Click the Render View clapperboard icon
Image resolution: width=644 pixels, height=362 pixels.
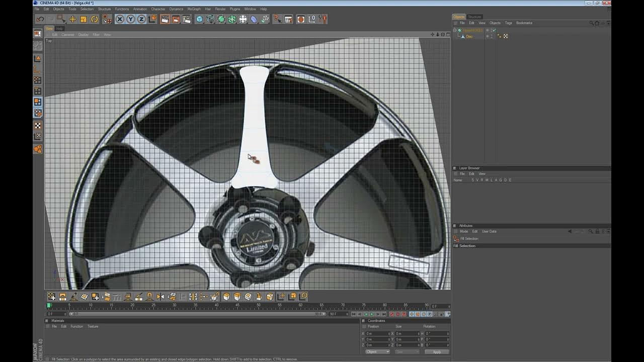[x=165, y=19]
